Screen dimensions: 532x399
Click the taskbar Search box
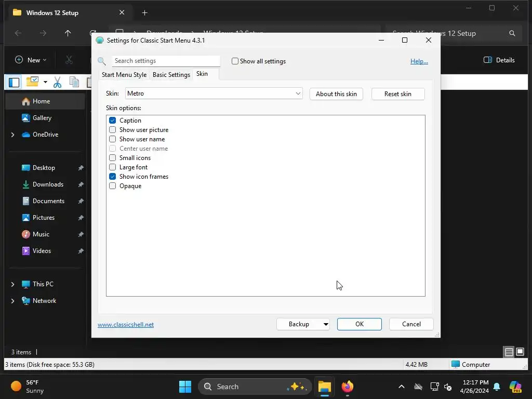click(255, 387)
